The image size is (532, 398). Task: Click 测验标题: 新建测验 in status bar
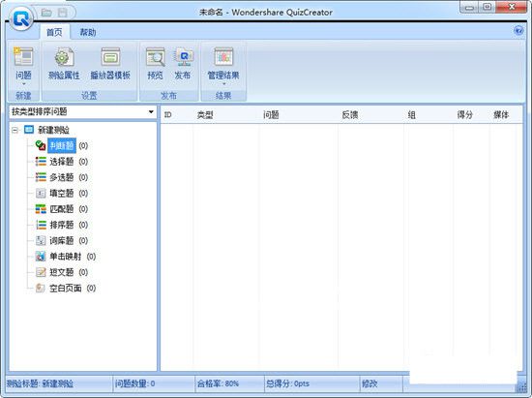[40, 384]
